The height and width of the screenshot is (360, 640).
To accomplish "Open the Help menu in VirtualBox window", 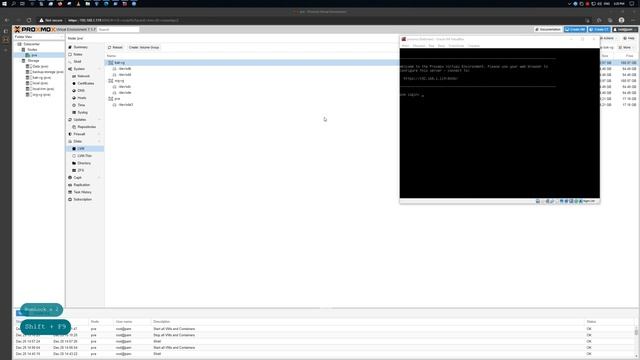I will 474,46.
